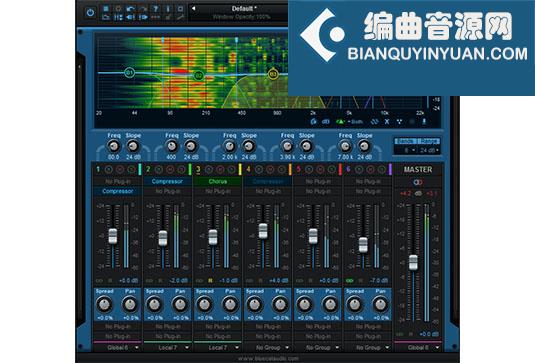Toggle the yellow R icon in band 3

(x=210, y=280)
